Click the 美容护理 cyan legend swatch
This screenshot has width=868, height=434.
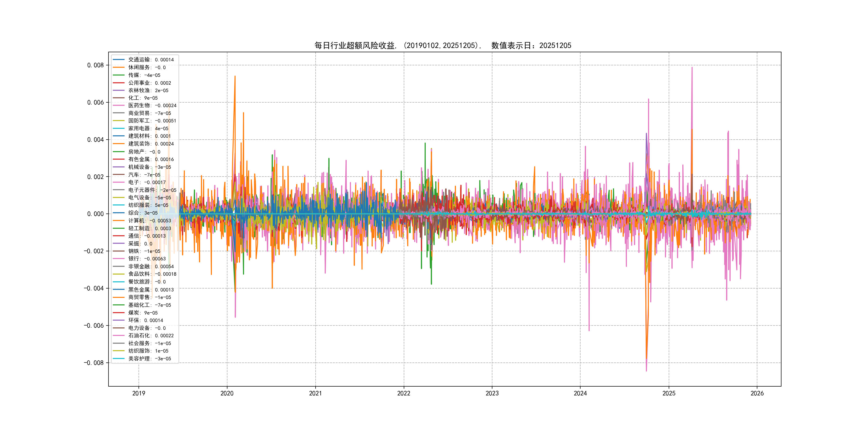tap(119, 358)
